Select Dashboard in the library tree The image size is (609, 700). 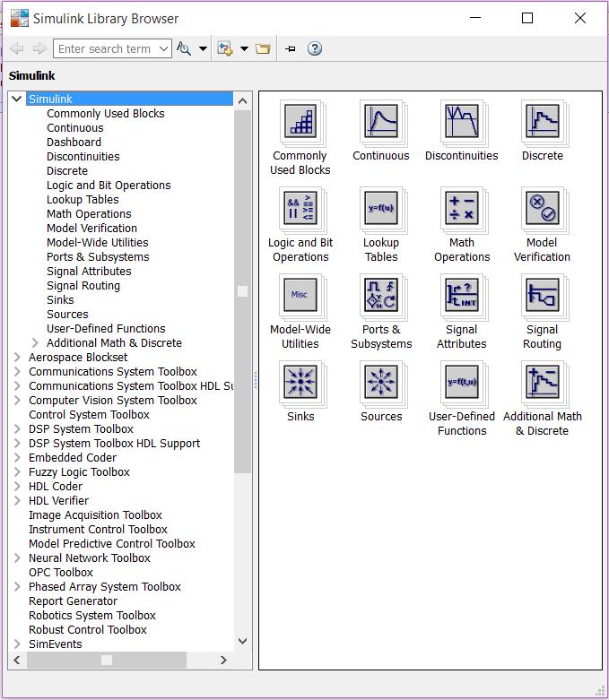click(74, 142)
